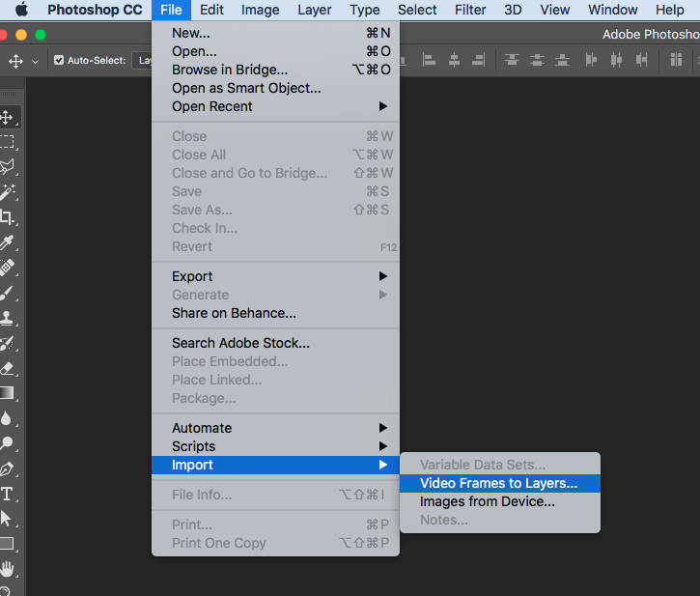This screenshot has width=700, height=596.
Task: Choose Video Frames to Layers
Action: [x=500, y=483]
